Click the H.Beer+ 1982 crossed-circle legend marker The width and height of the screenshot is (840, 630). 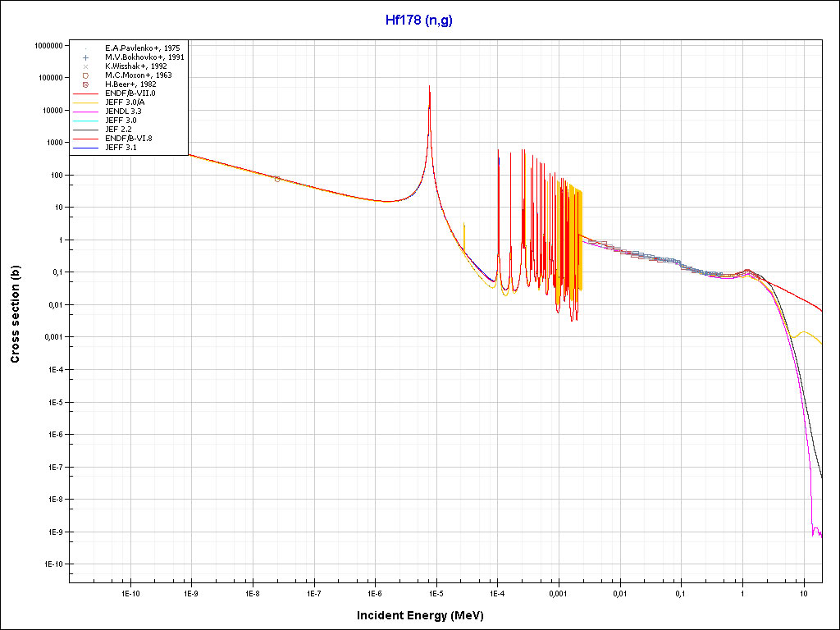click(85, 84)
